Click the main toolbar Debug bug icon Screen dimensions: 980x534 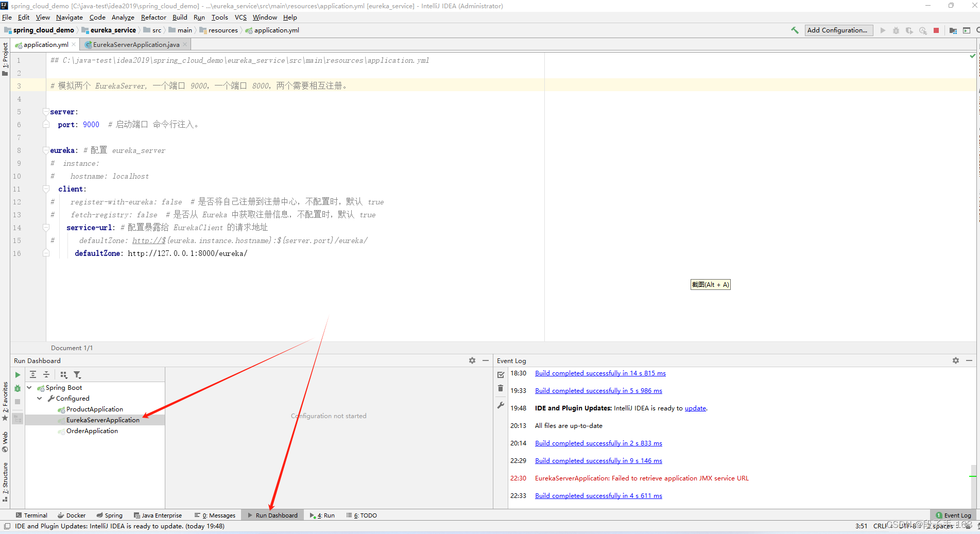click(896, 30)
